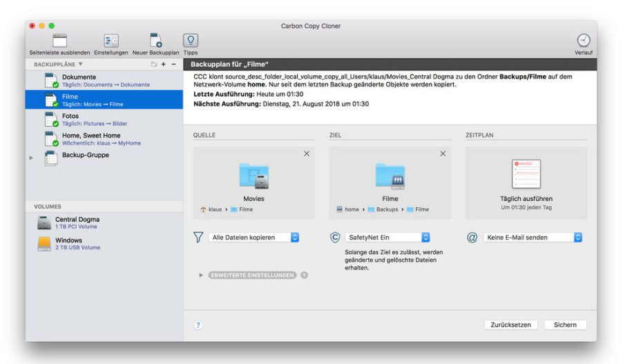
Task: Click the email @ icon
Action: coord(472,238)
